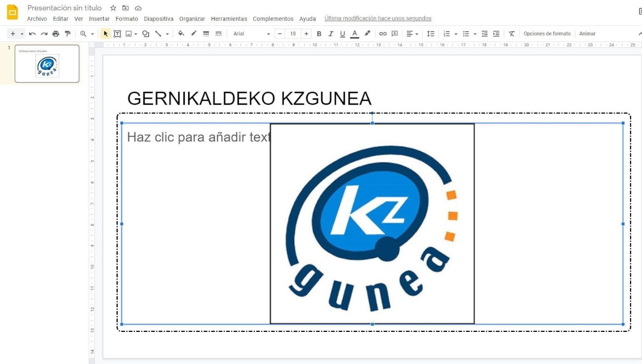This screenshot has height=364, width=642.
Task: Edit the font size field showing 18
Action: [293, 34]
